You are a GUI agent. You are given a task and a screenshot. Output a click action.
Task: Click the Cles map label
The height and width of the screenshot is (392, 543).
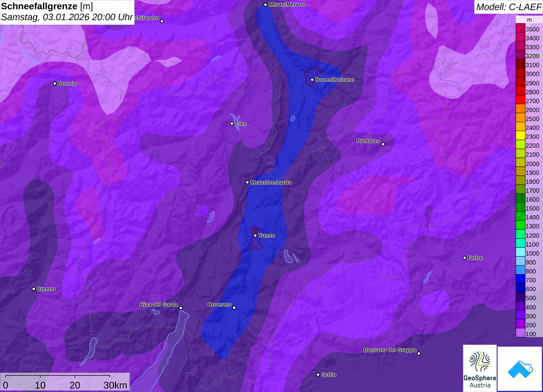click(241, 124)
